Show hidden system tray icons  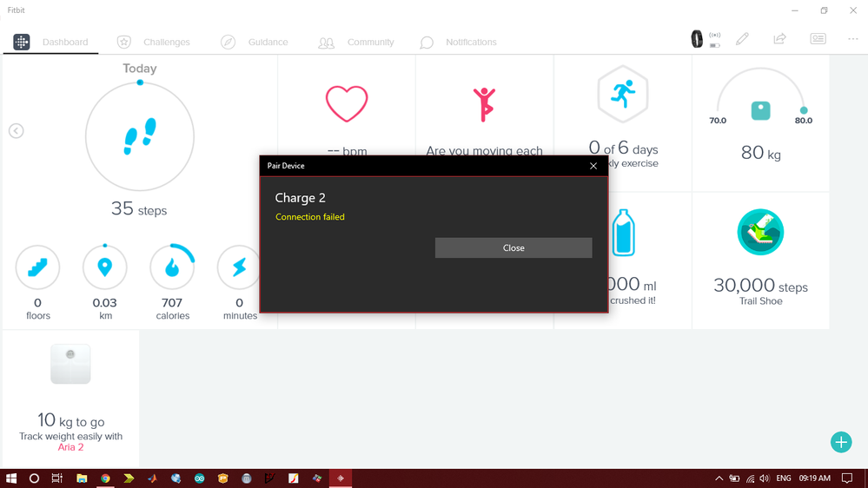point(719,478)
